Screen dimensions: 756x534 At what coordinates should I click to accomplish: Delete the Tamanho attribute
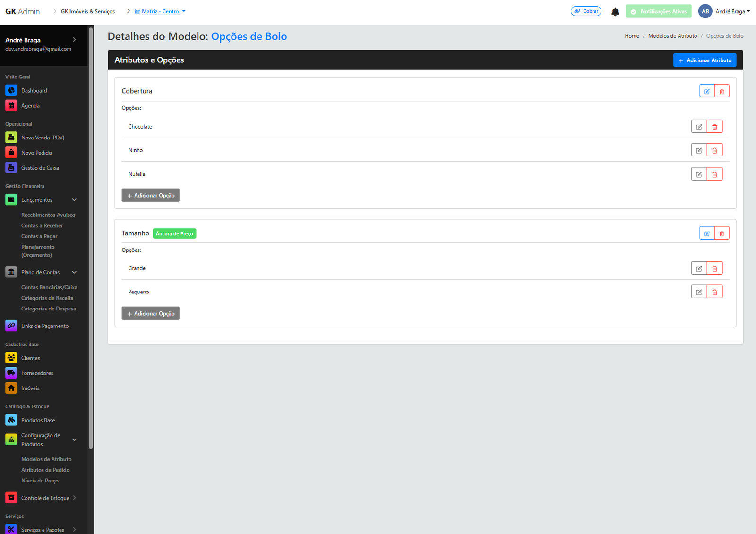(722, 233)
